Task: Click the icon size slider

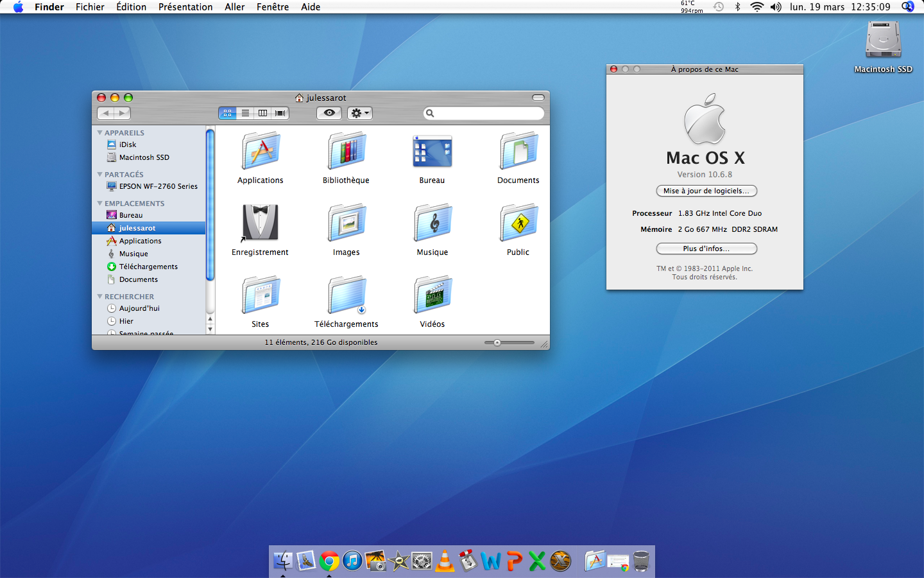Action: (497, 342)
